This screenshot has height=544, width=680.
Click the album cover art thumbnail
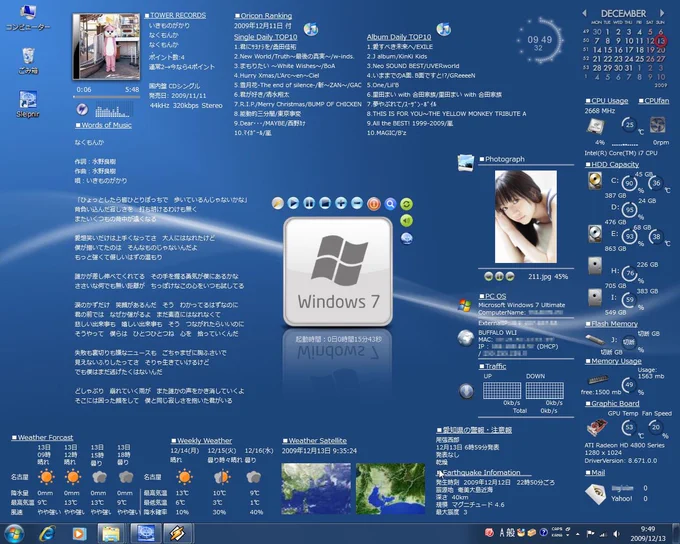tap(107, 46)
